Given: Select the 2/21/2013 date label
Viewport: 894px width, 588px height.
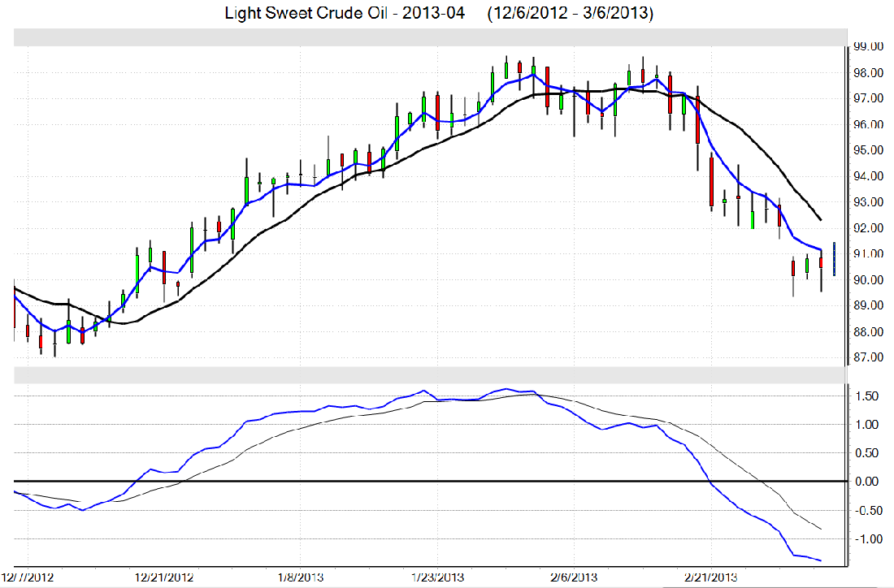Looking at the screenshot, I should click(710, 577).
